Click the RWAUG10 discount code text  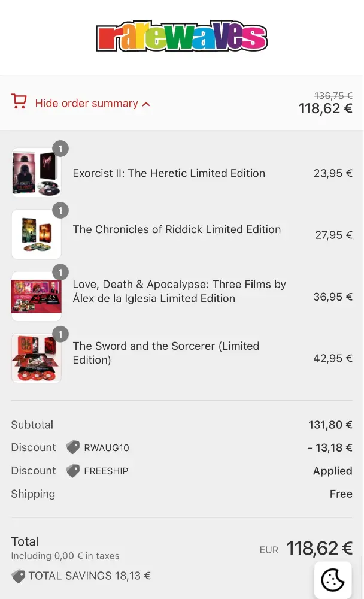pyautogui.click(x=107, y=448)
